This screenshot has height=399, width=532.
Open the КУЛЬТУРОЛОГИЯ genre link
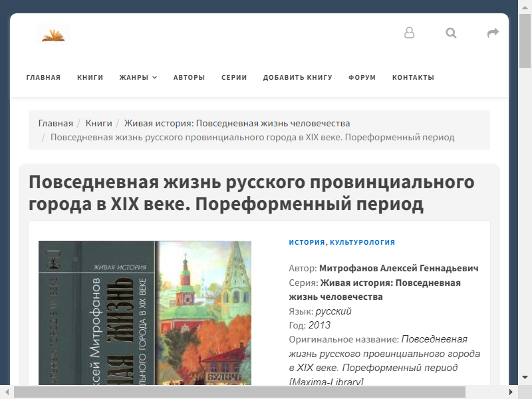pyautogui.click(x=362, y=242)
